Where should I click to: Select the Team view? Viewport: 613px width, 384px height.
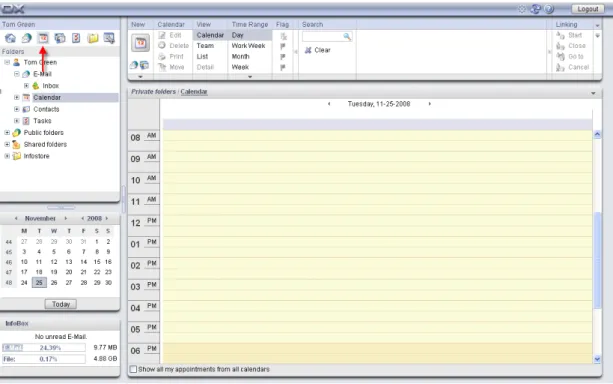click(x=205, y=46)
